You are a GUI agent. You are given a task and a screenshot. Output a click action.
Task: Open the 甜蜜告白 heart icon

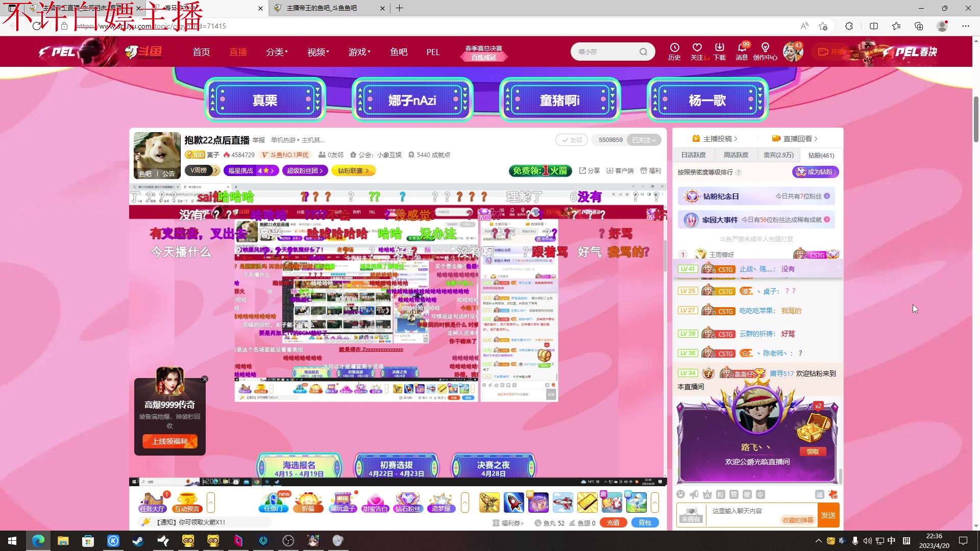point(375,502)
